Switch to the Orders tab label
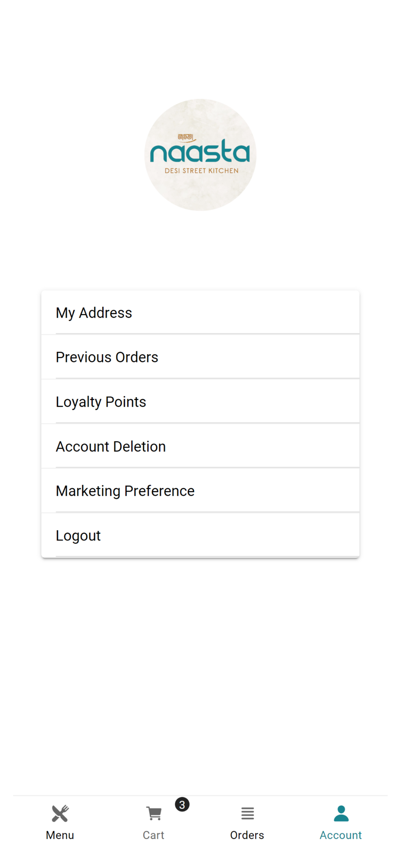401x868 pixels. (247, 835)
